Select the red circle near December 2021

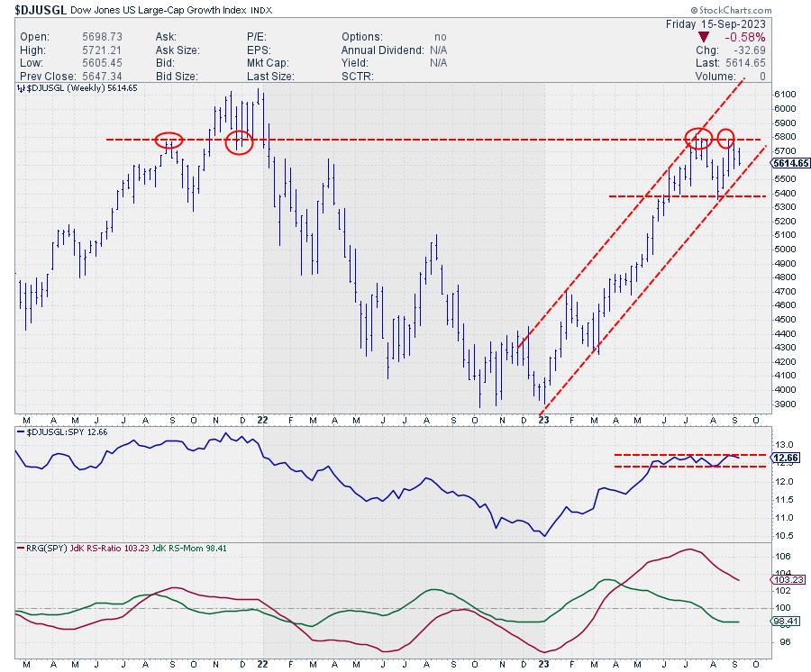click(x=239, y=141)
